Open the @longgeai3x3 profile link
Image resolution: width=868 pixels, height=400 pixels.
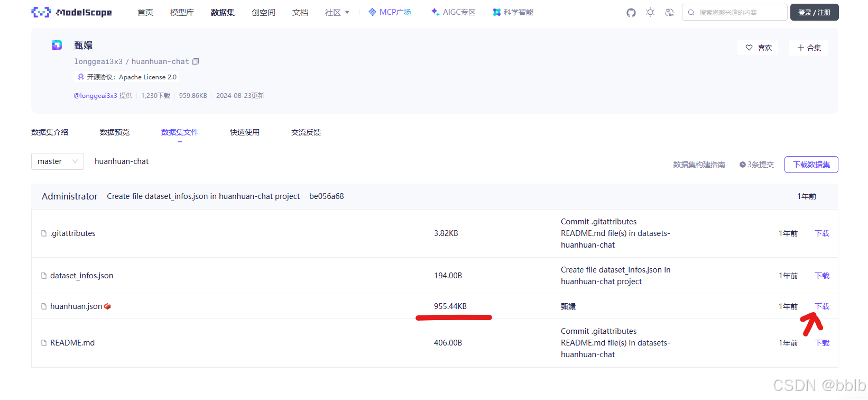pos(95,96)
